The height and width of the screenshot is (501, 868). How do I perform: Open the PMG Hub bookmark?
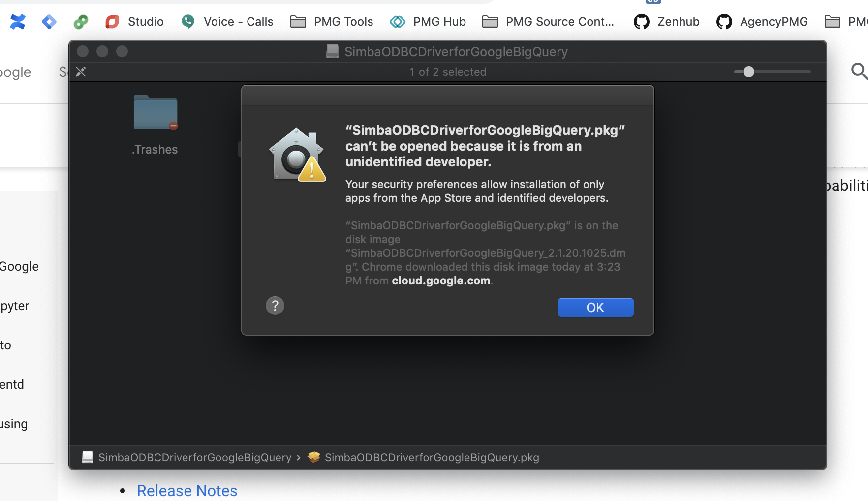click(x=428, y=22)
